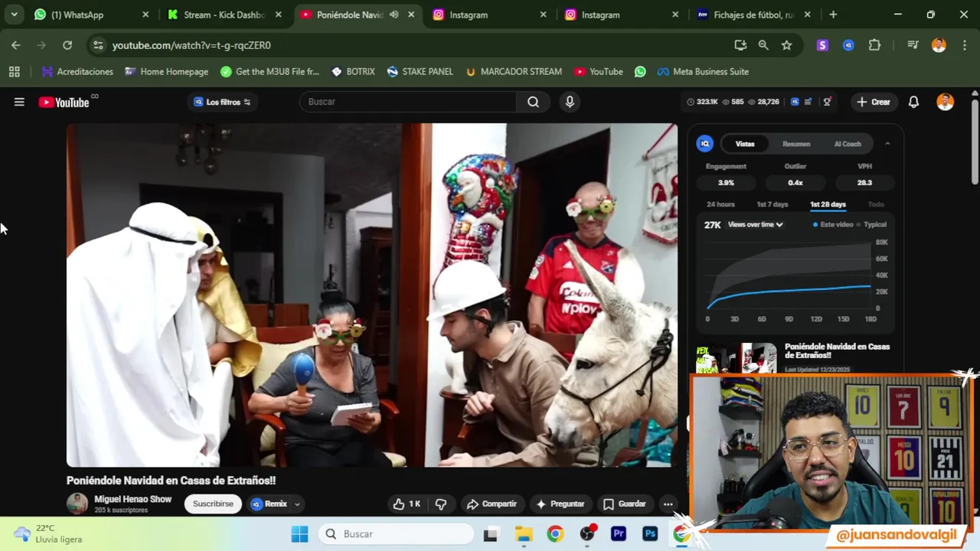This screenshot has width=980, height=551.
Task: Click the Preguntar button
Action: 560,504
